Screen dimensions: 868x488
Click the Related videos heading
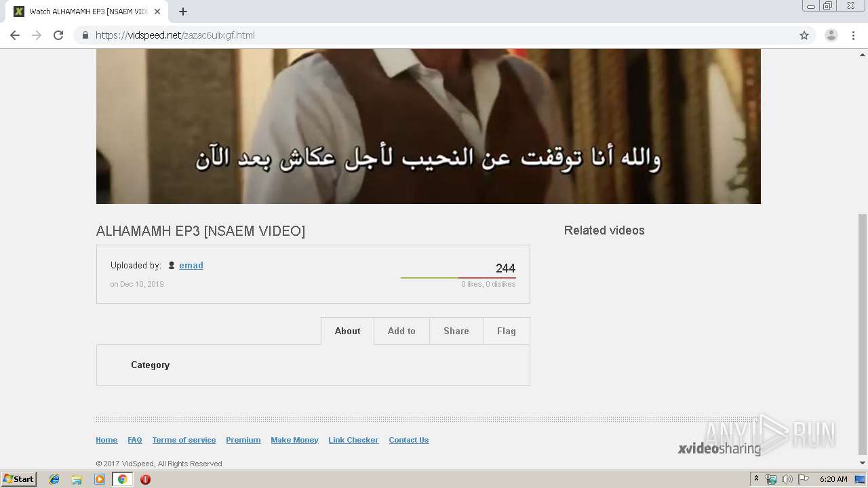coord(604,230)
